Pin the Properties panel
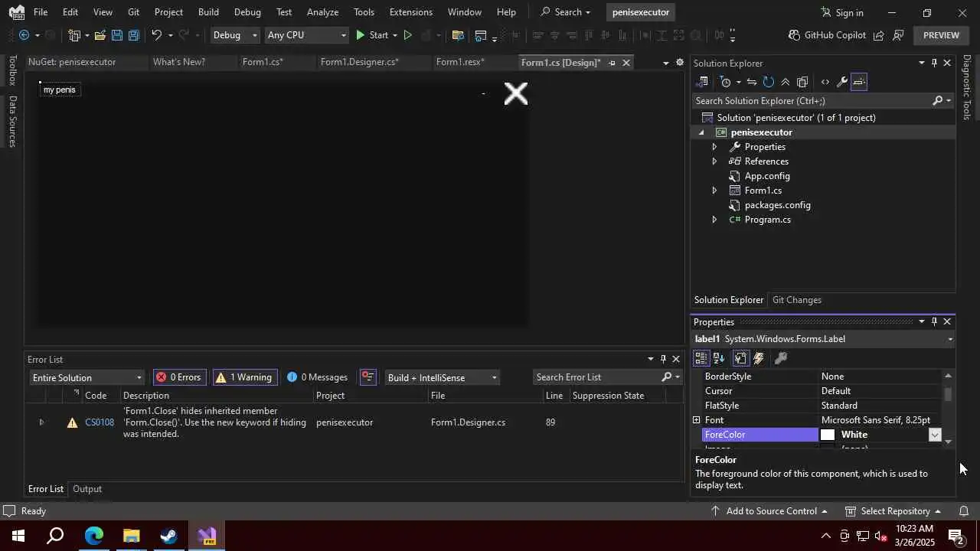The width and height of the screenshot is (980, 551). click(934, 322)
